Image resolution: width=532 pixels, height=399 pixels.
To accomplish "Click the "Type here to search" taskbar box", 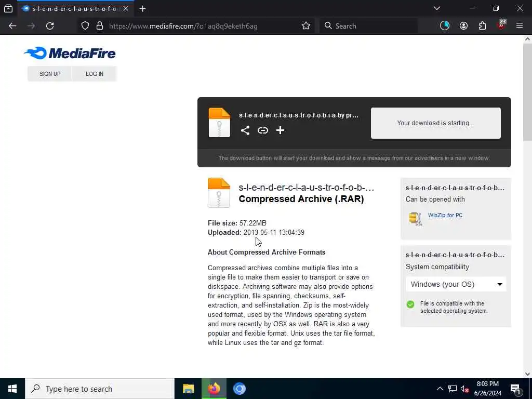I will click(100, 389).
